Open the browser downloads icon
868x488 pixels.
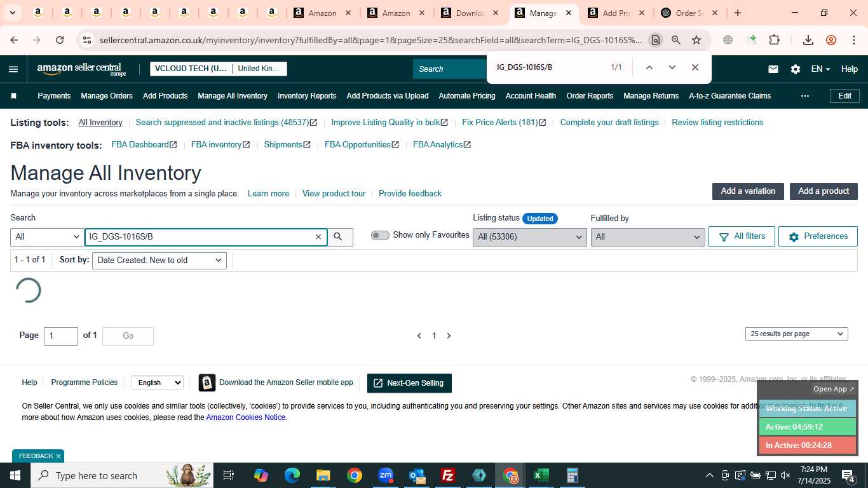pyautogui.click(x=808, y=40)
